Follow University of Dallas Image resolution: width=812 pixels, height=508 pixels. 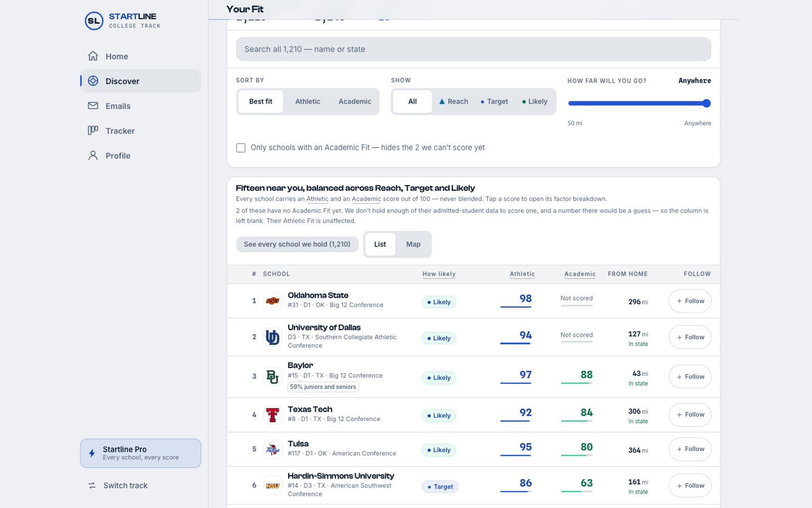(x=690, y=337)
